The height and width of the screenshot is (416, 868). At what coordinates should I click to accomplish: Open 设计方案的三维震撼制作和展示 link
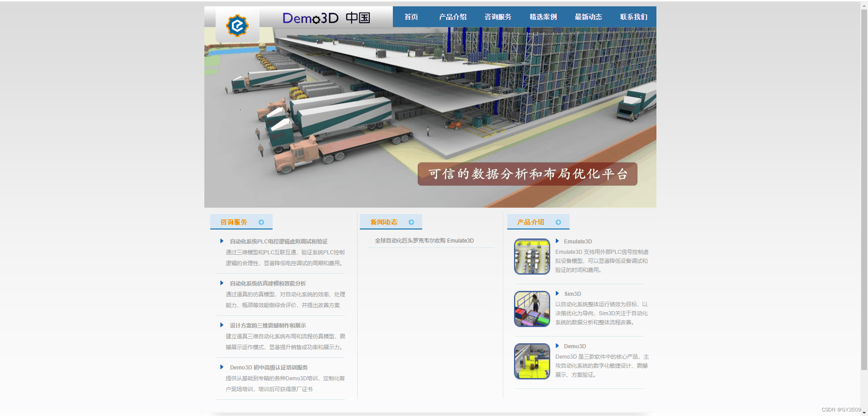pos(268,326)
